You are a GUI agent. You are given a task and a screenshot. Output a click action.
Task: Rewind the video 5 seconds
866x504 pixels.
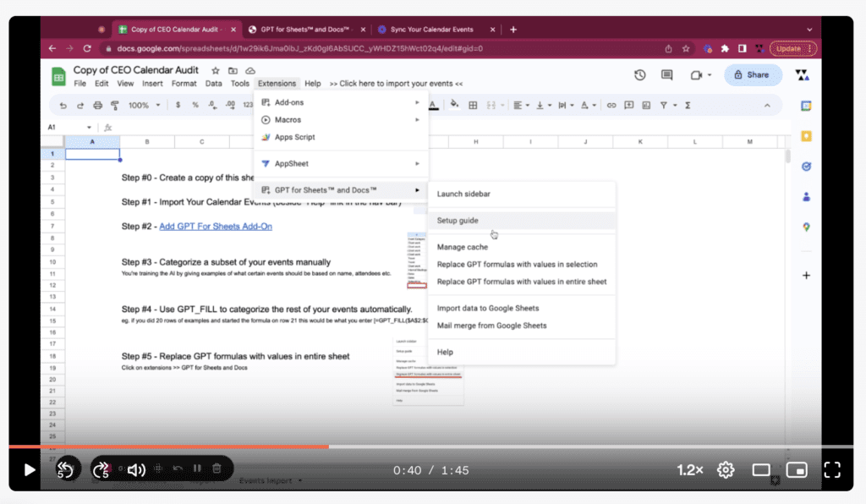coord(66,470)
